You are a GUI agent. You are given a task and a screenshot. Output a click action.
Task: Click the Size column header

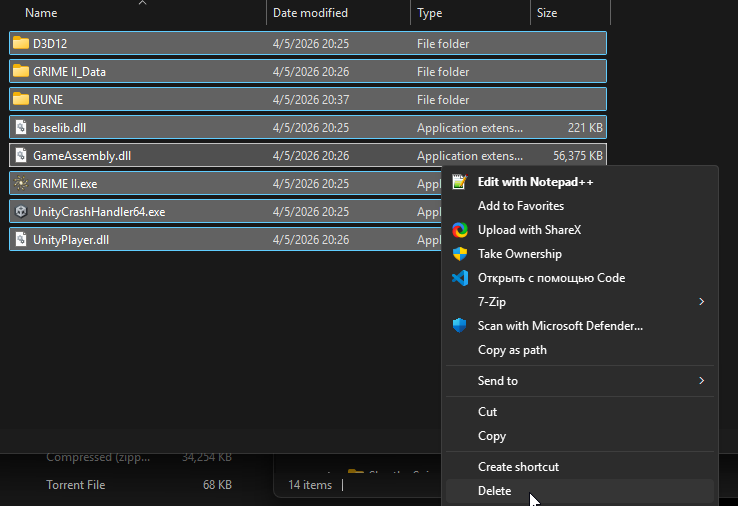[x=547, y=13]
